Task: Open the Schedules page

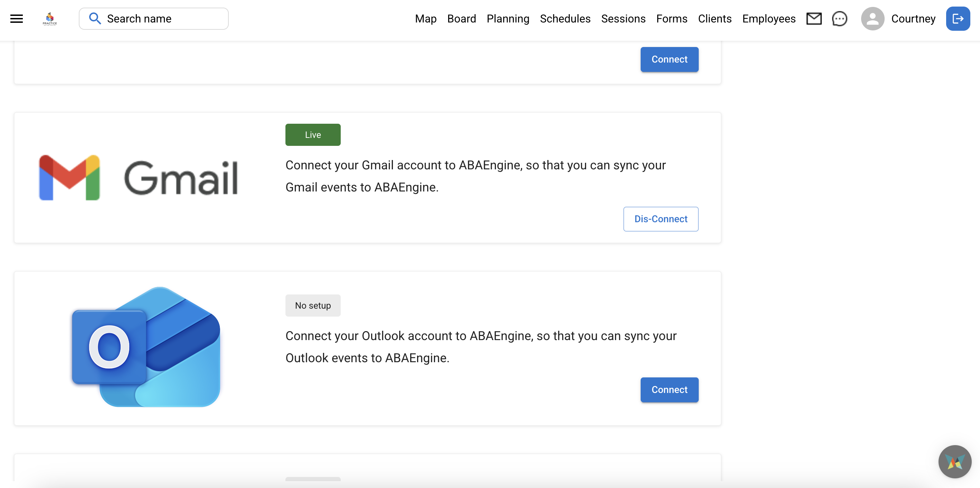Action: pyautogui.click(x=565, y=19)
